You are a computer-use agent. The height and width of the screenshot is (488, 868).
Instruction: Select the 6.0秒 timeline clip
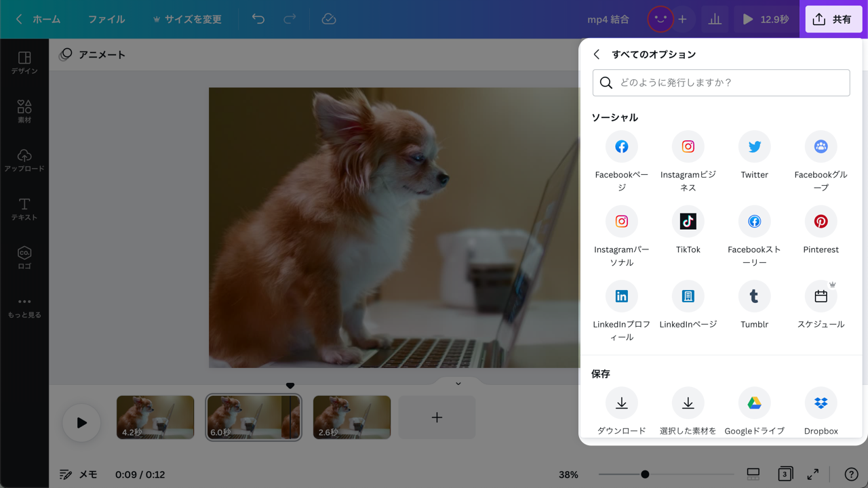[x=254, y=418]
